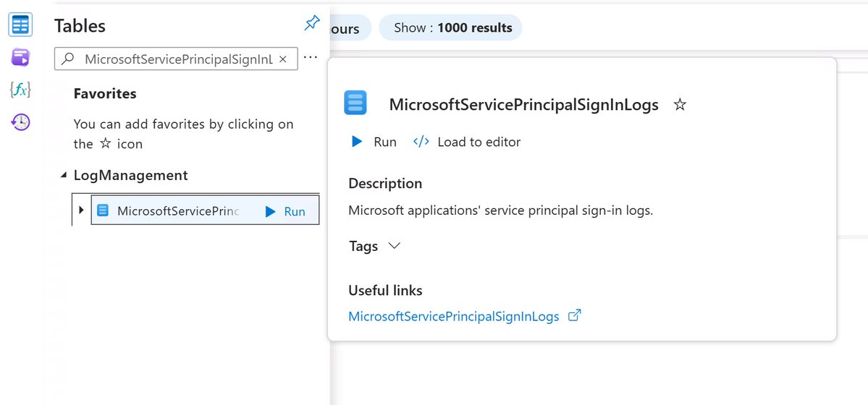Open the Query history clock icon
Viewport: 868px width, 405px height.
[20, 121]
